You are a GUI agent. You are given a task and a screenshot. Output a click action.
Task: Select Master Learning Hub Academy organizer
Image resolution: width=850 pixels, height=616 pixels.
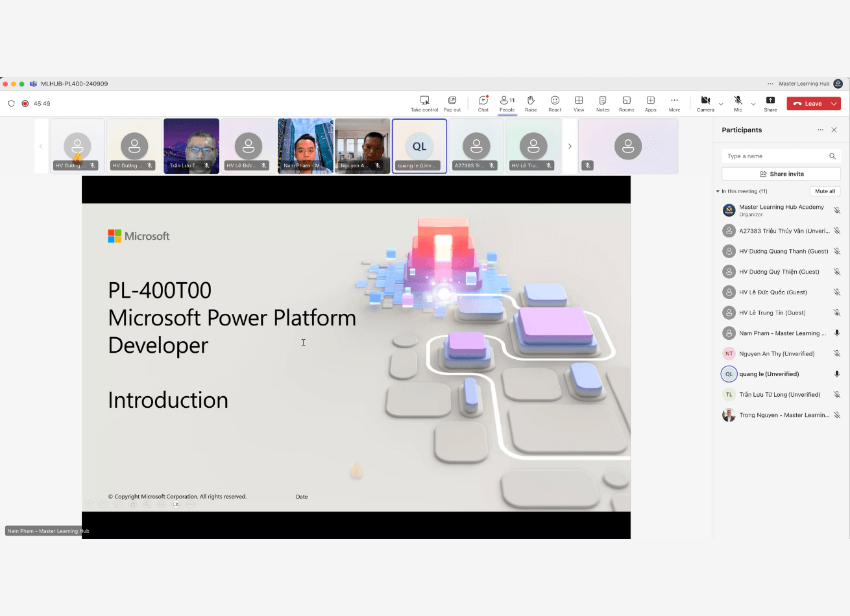pos(781,210)
